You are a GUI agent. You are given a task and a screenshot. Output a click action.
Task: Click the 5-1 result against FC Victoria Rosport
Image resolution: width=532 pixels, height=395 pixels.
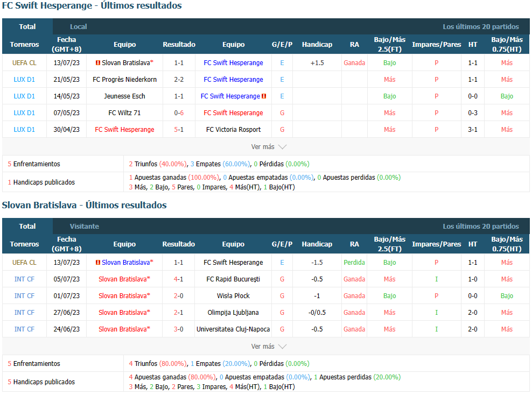(179, 129)
